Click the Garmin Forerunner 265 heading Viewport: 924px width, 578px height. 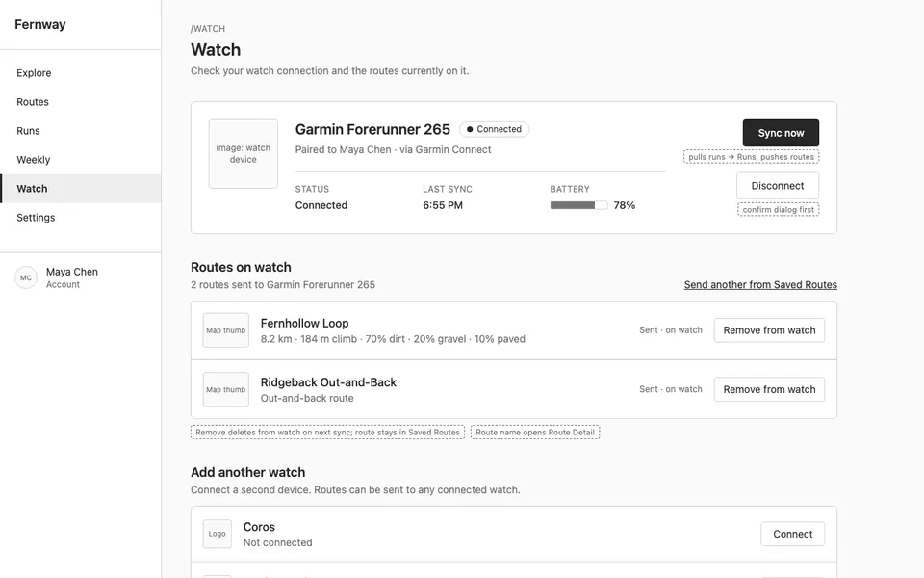point(372,129)
